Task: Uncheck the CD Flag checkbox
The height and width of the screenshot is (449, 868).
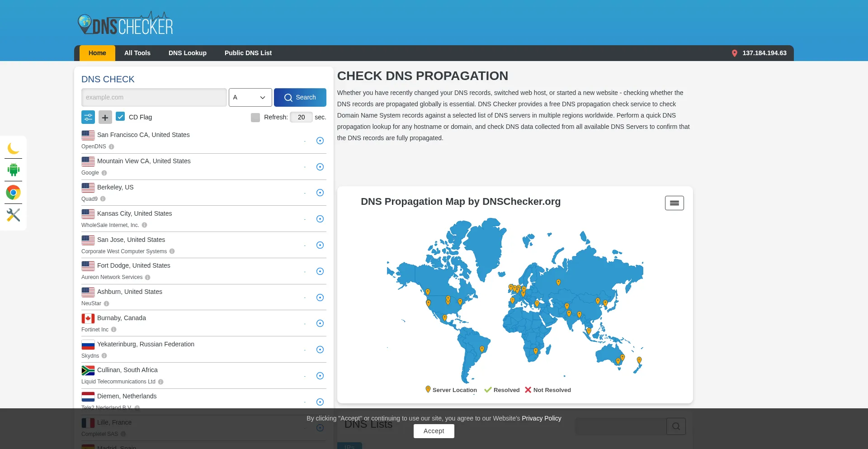Action: tap(120, 117)
